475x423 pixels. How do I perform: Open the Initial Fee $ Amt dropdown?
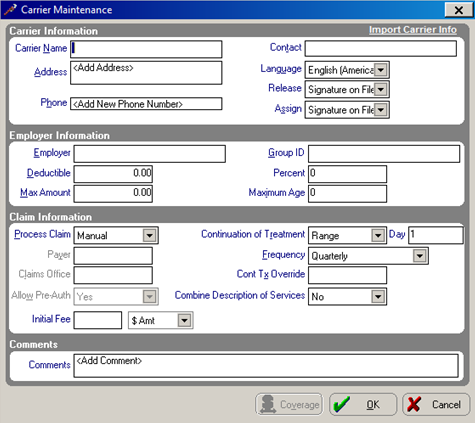[184, 320]
